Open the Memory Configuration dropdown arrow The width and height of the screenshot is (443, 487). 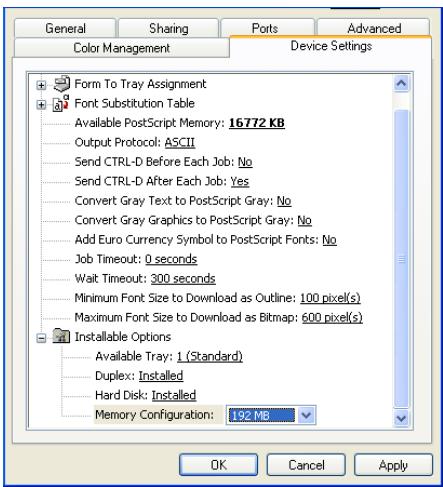pyautogui.click(x=306, y=415)
